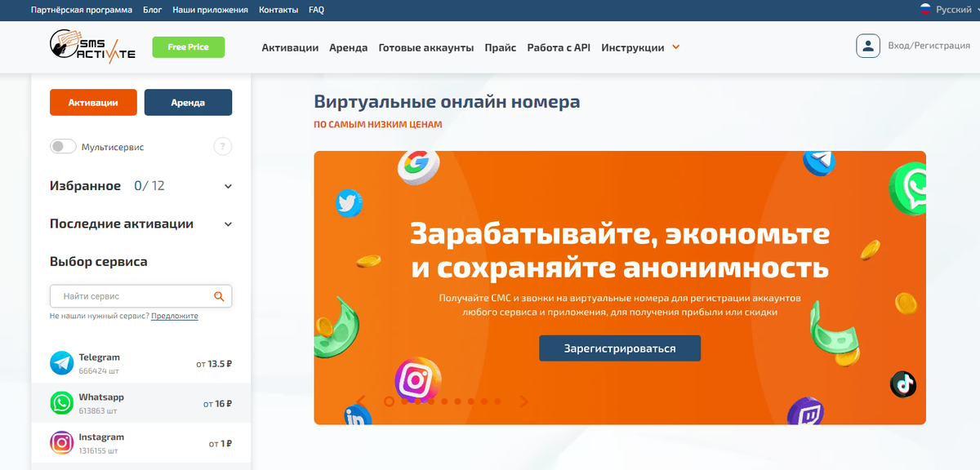980x470 pixels.
Task: Click the search magnifier in service field
Action: click(x=219, y=296)
